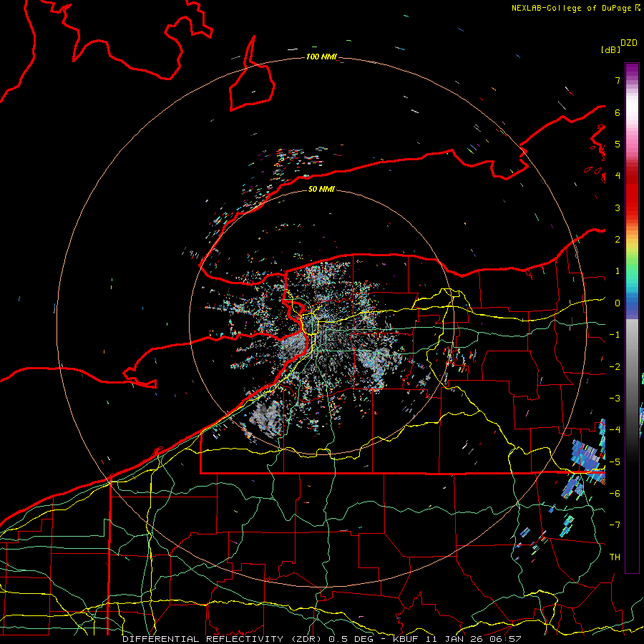Click the 4 dB value on legend

coord(618,176)
